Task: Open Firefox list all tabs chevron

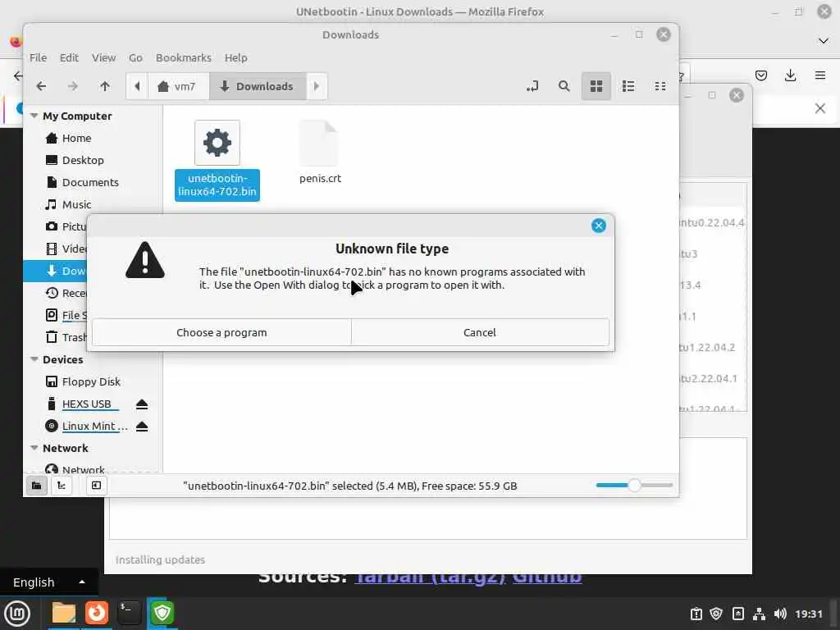Action: [x=824, y=41]
